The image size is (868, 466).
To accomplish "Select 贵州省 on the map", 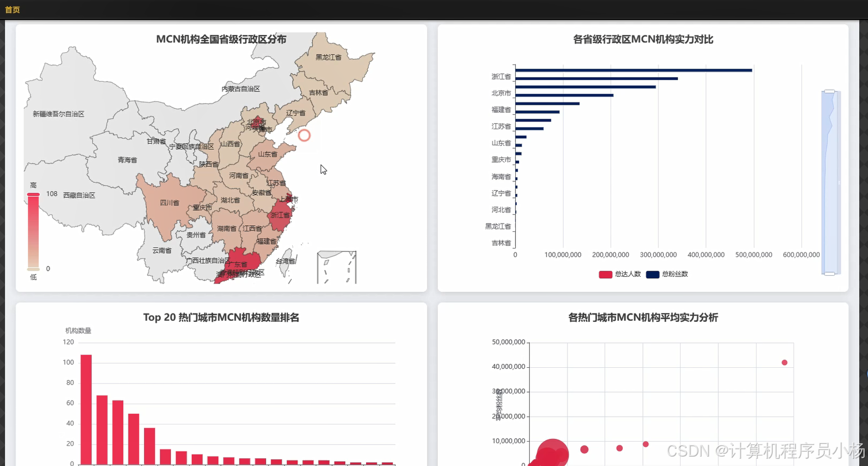I will coord(196,235).
